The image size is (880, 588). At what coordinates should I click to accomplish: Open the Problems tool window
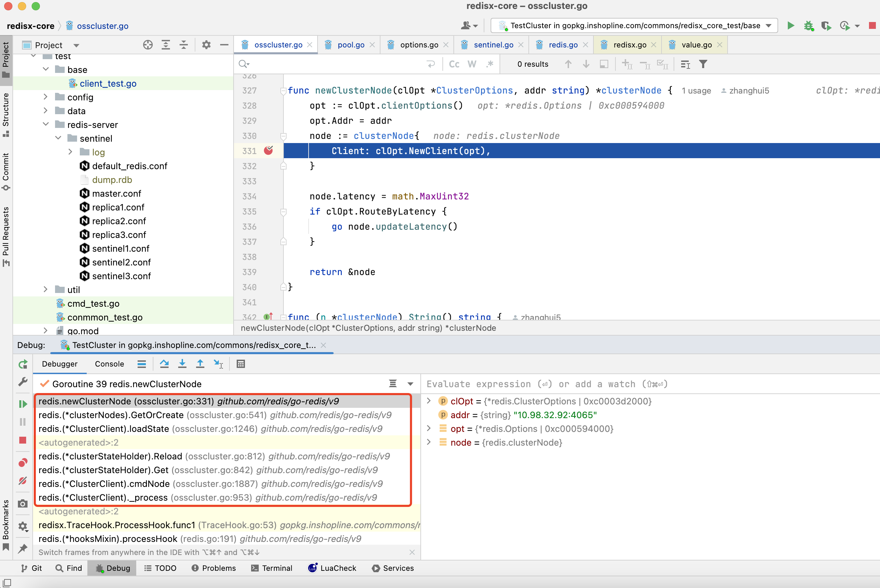point(214,568)
